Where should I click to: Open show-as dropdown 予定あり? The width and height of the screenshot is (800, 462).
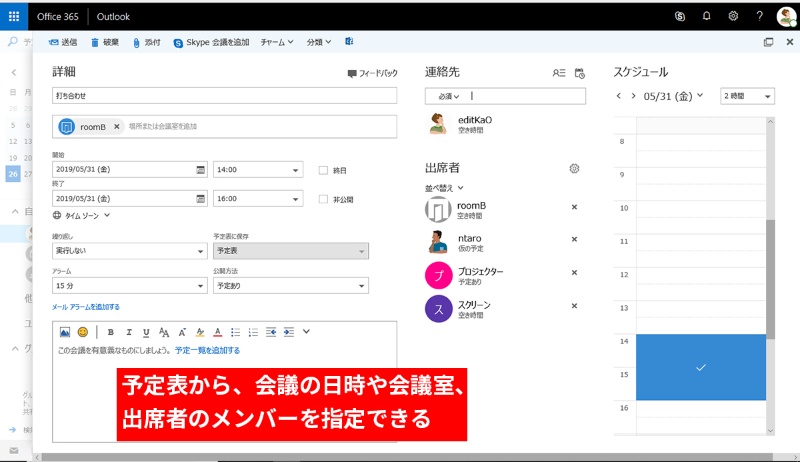pyautogui.click(x=291, y=286)
